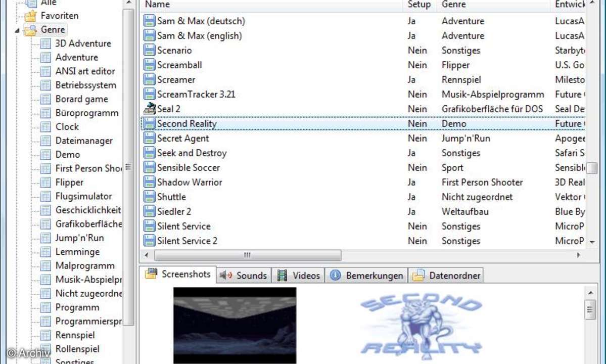Open the Videos tab
The width and height of the screenshot is (606, 364).
[298, 276]
